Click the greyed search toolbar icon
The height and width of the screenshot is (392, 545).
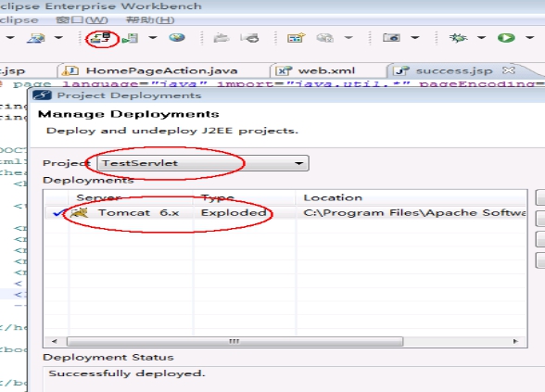coord(325,37)
